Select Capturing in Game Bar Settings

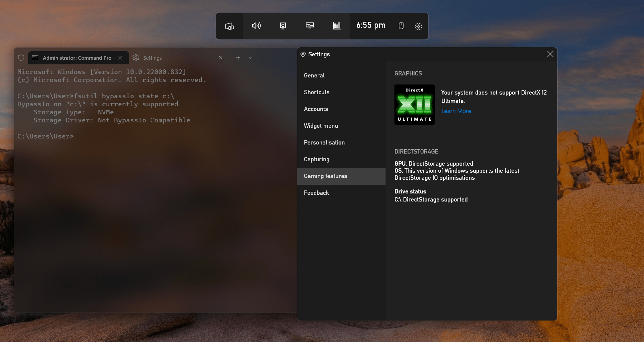click(x=341, y=159)
